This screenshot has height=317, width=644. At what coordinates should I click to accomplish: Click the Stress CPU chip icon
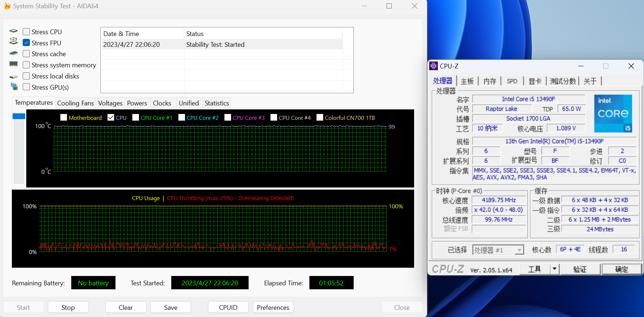(x=14, y=31)
